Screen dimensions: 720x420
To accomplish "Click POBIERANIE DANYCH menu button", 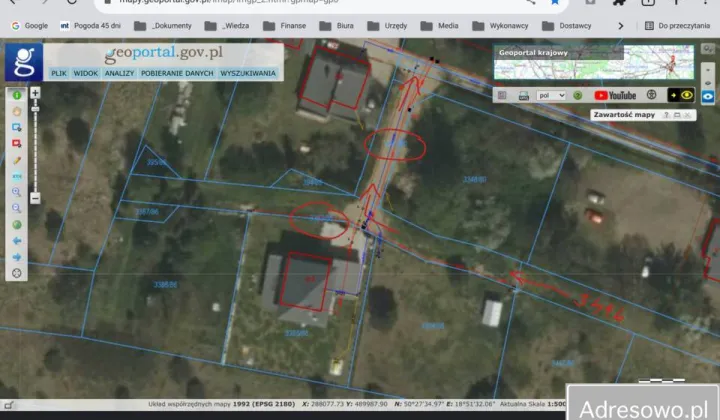I will click(x=176, y=73).
